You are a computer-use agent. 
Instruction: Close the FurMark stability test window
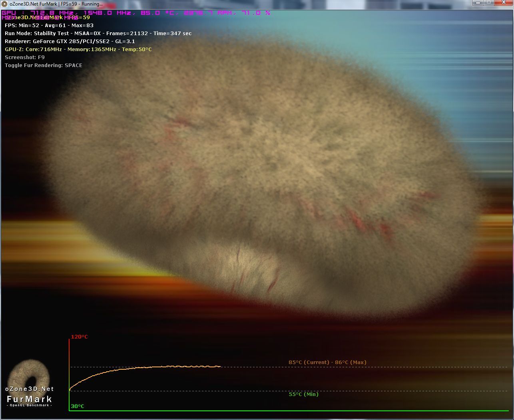click(503, 2)
